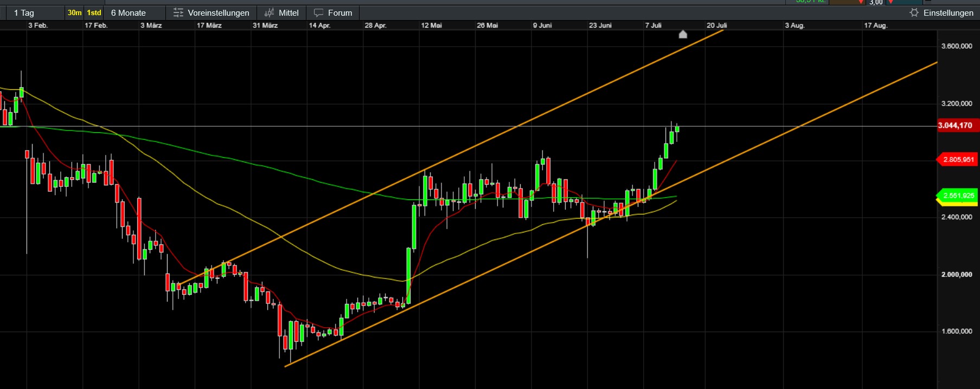Click the 20 Juli date label
The width and height of the screenshot is (980, 389).
[716, 25]
